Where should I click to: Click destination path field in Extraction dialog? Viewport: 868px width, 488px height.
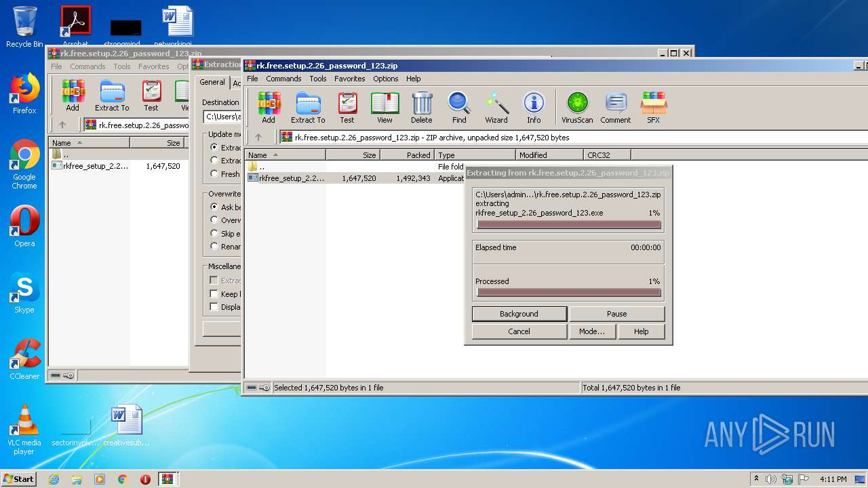click(222, 117)
